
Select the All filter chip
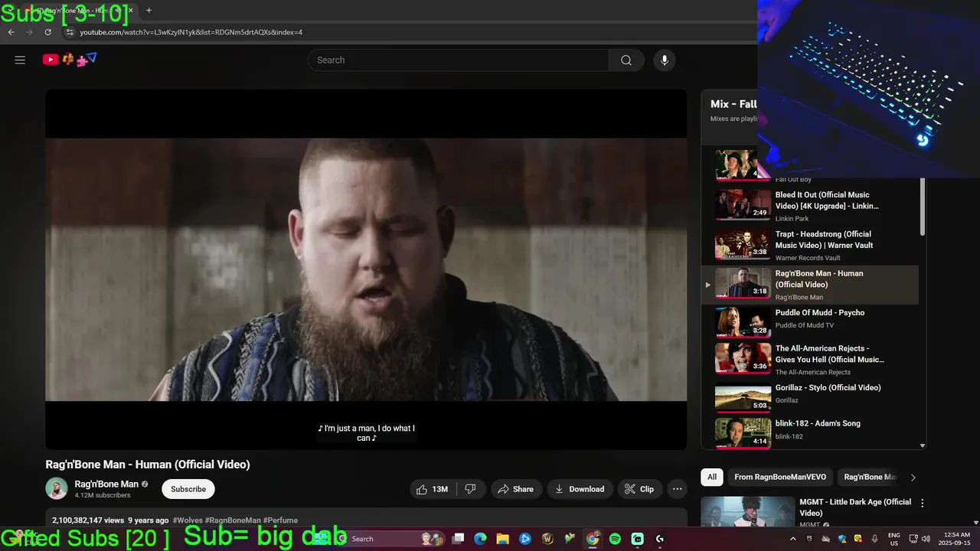712,477
